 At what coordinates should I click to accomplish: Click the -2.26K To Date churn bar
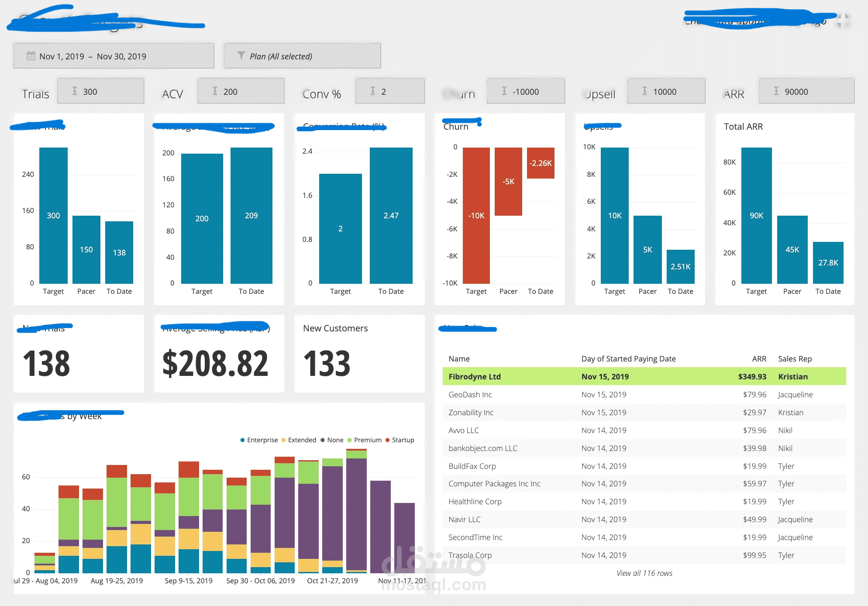point(541,163)
